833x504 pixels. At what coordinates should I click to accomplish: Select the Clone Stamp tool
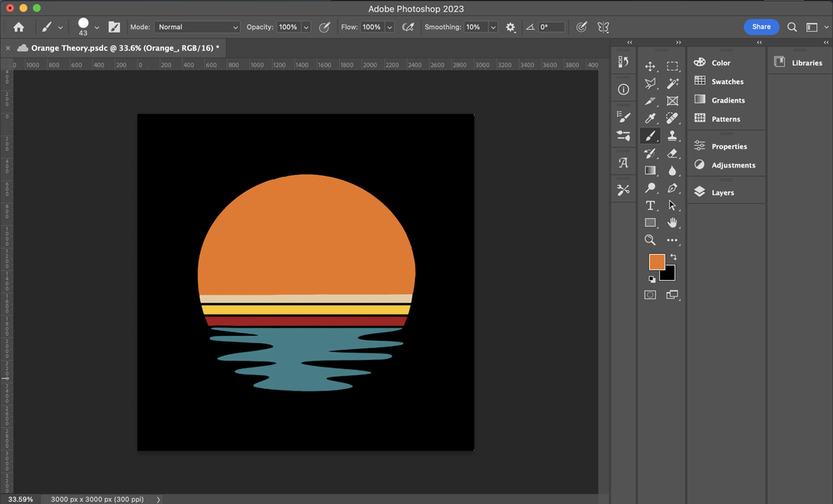[672, 136]
